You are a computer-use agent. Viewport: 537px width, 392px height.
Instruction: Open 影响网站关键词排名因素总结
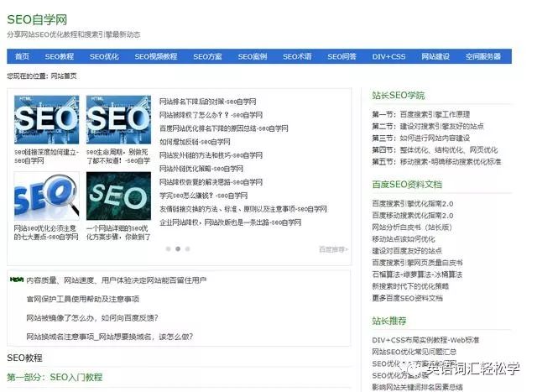[417, 387]
